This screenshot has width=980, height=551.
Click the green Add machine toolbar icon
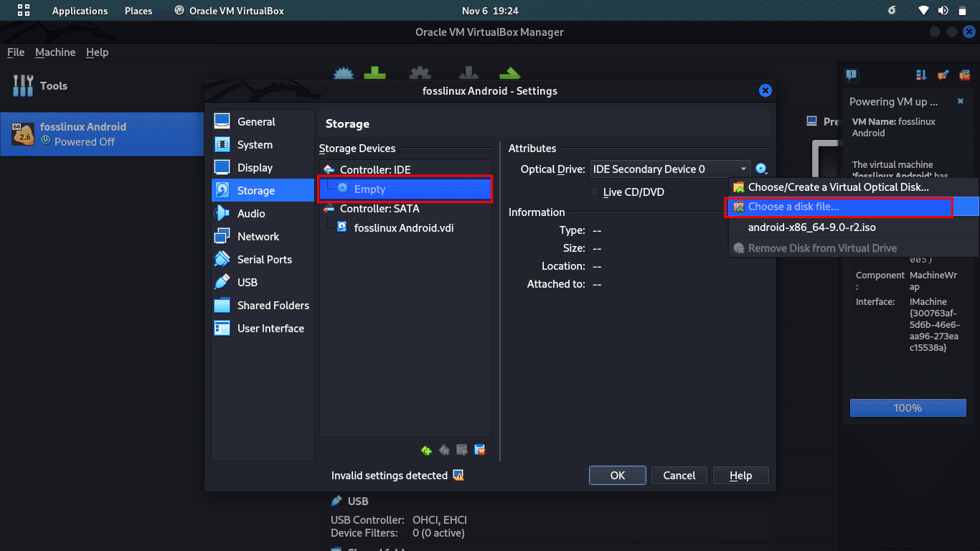[x=374, y=75]
